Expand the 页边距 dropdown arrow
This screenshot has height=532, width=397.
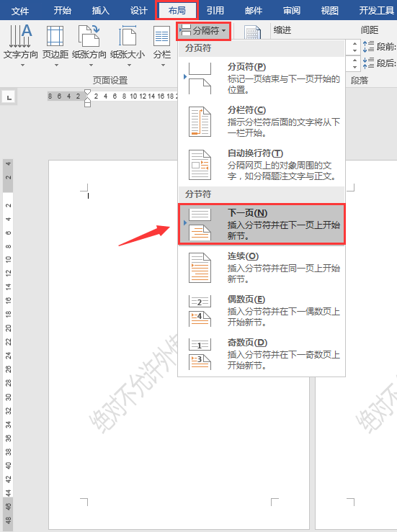[x=56, y=65]
